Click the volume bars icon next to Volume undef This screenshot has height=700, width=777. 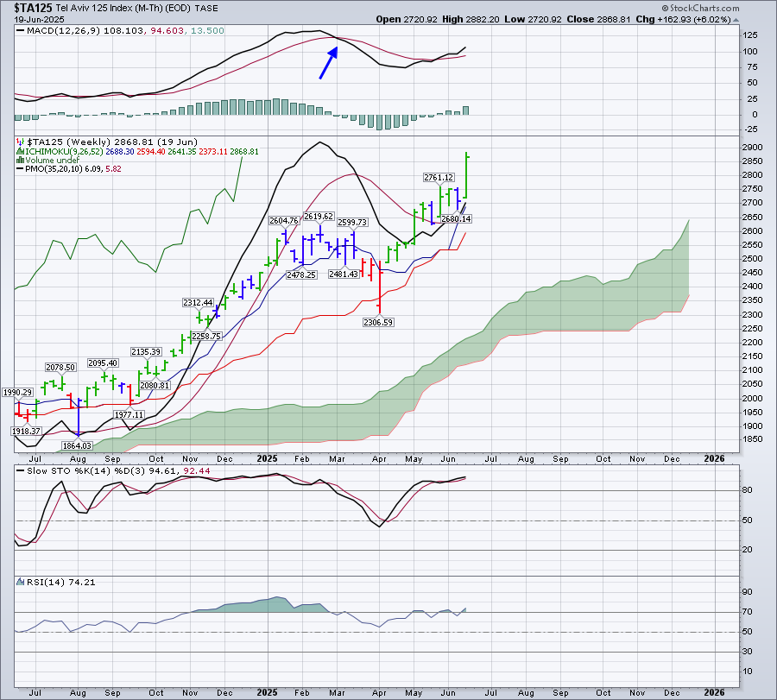[20, 160]
